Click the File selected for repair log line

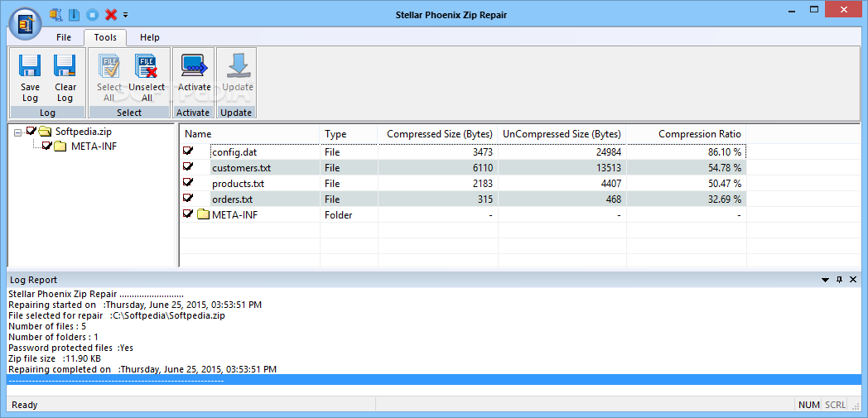117,315
